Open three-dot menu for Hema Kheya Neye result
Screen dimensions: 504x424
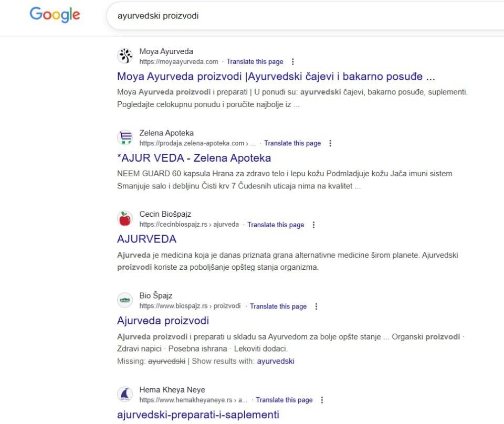(322, 400)
